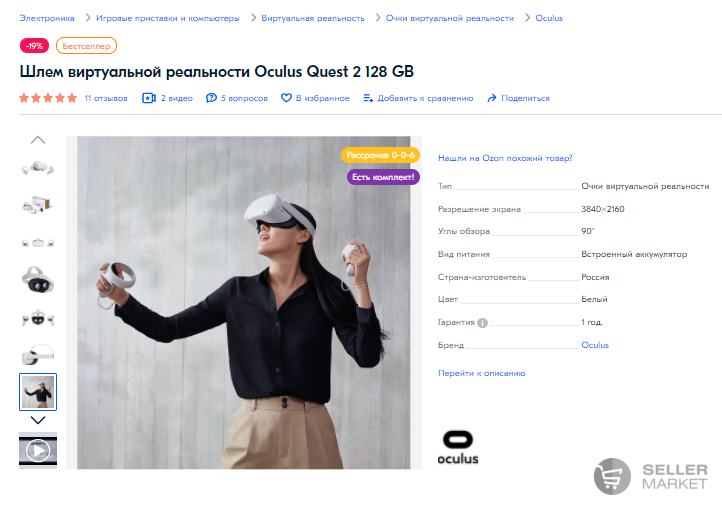Play the product video thumbnail
722x505 pixels.
(38, 450)
